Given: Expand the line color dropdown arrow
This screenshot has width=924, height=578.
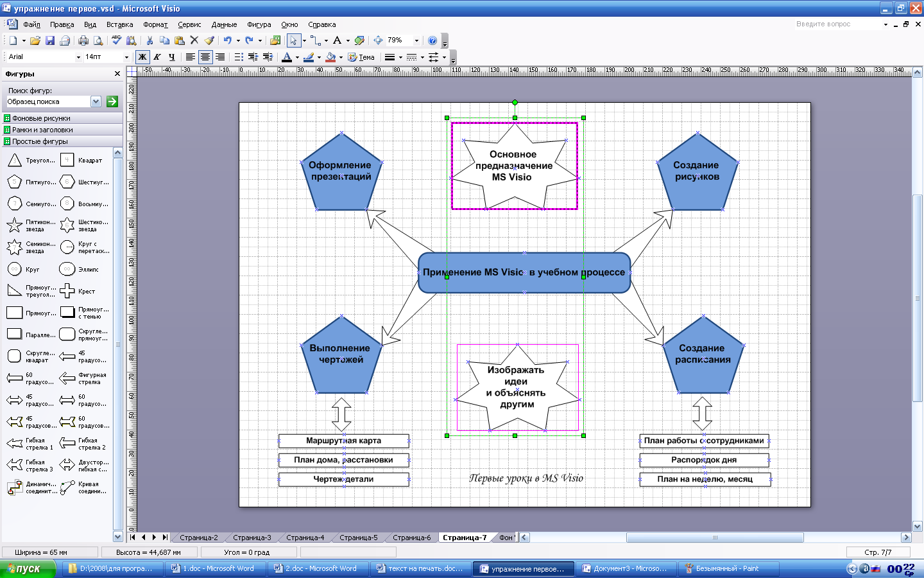Looking at the screenshot, I should pyautogui.click(x=319, y=58).
